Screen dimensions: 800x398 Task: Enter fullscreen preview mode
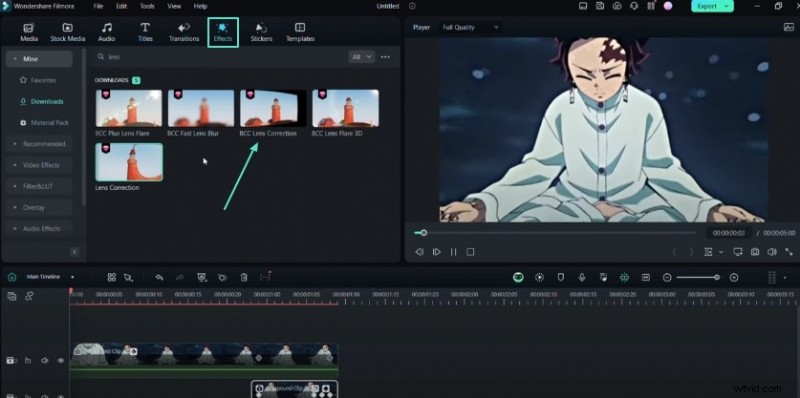(789, 252)
